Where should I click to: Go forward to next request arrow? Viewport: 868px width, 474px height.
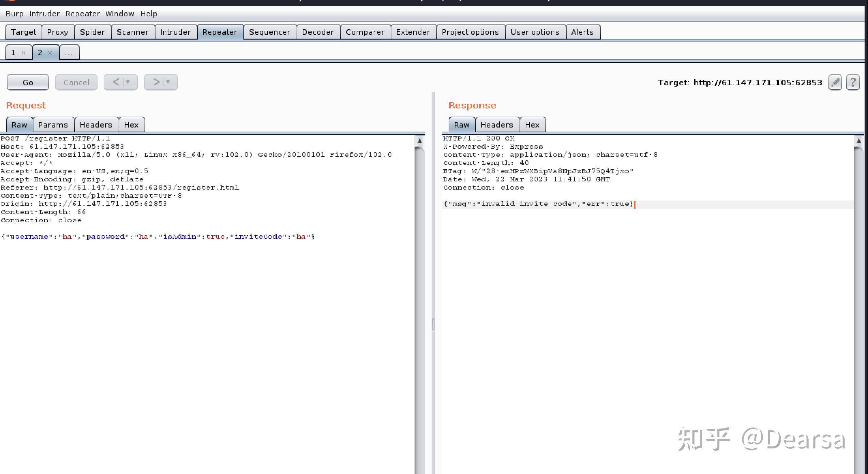[156, 82]
